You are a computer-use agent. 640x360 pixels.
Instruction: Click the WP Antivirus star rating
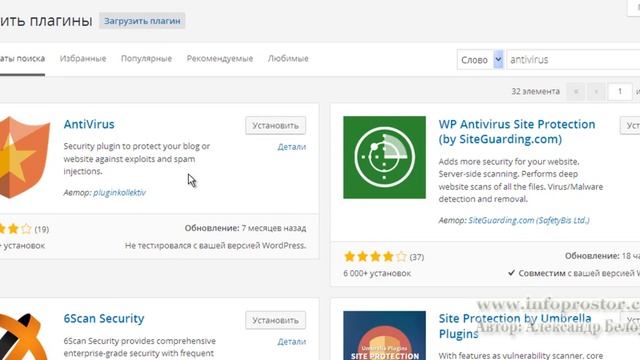tap(375, 256)
